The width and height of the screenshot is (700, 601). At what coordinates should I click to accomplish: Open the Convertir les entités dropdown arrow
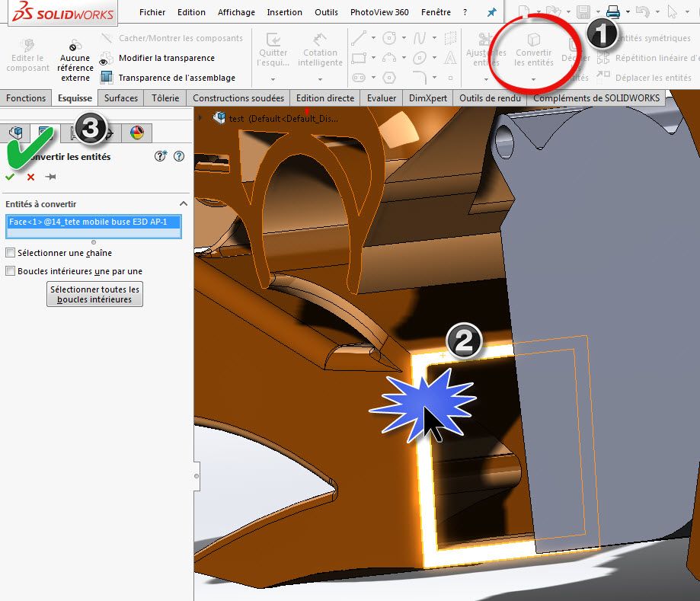point(533,79)
